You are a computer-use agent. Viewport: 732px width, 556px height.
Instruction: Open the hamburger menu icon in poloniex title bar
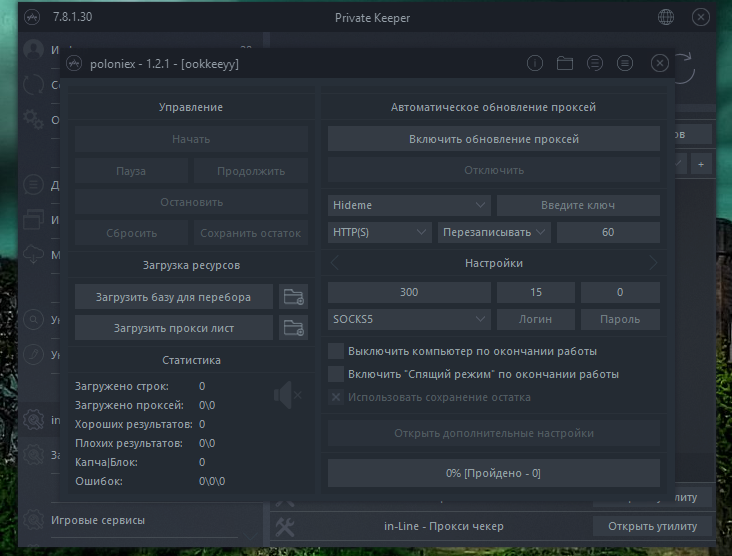(625, 63)
